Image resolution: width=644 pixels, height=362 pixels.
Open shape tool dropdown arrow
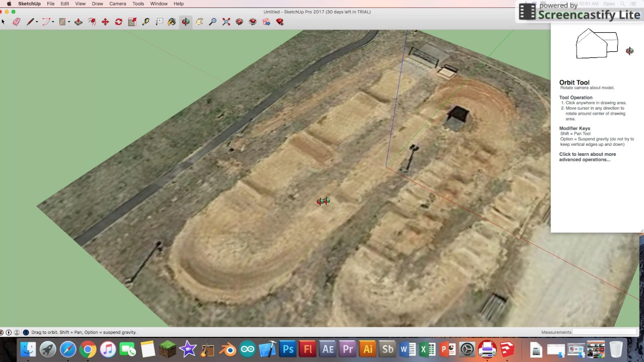pos(69,22)
